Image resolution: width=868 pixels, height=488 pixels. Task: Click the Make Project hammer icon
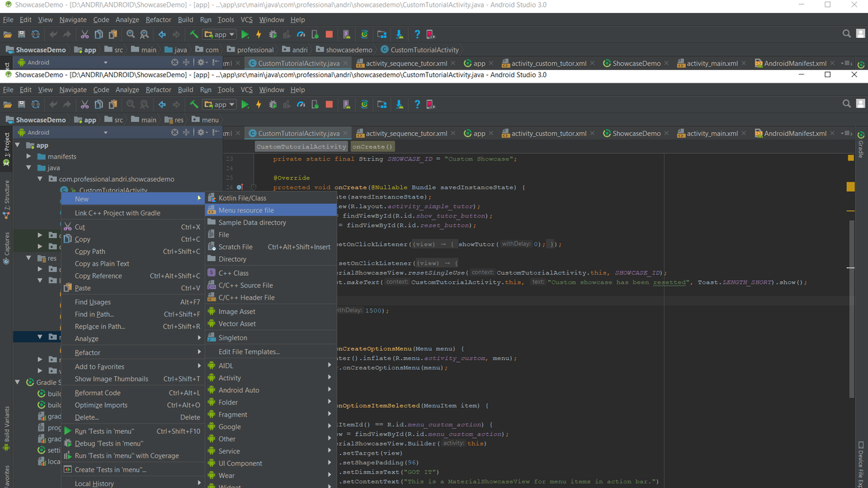click(x=194, y=104)
